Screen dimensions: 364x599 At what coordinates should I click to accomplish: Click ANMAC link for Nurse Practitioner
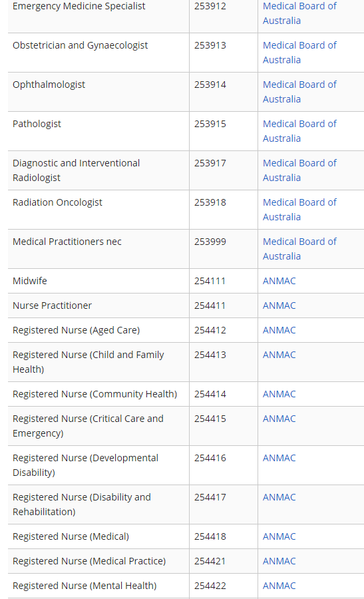279,305
